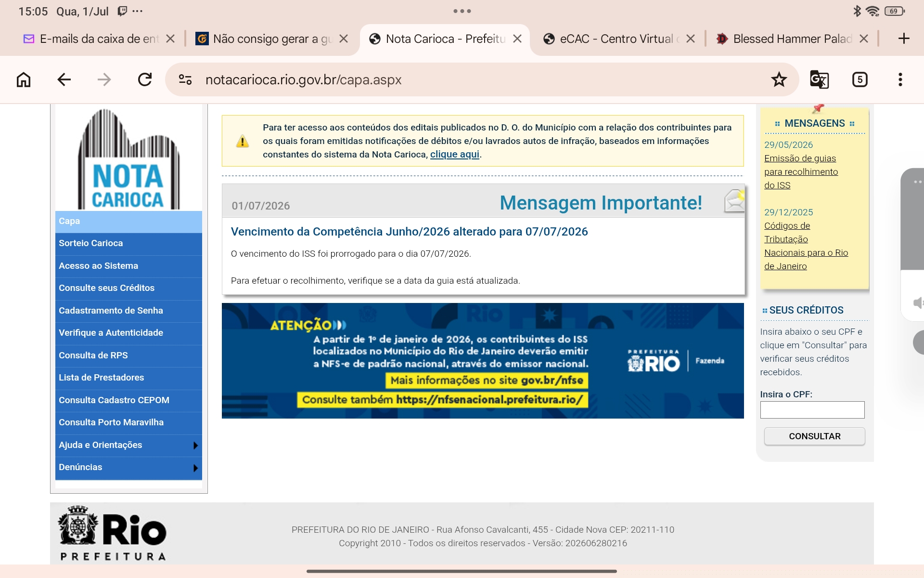Click the ATENÇÃO NFS-e blue banner

click(x=483, y=361)
